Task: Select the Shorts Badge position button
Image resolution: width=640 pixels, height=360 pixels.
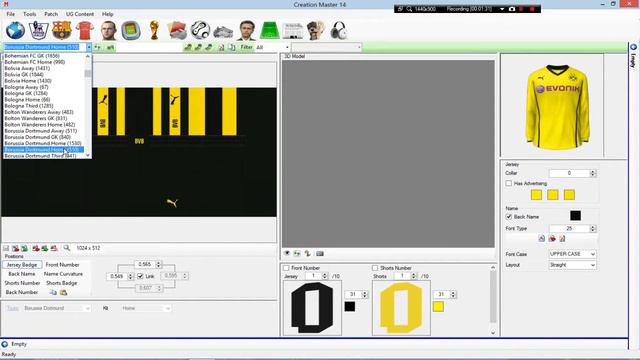Action: (x=62, y=283)
